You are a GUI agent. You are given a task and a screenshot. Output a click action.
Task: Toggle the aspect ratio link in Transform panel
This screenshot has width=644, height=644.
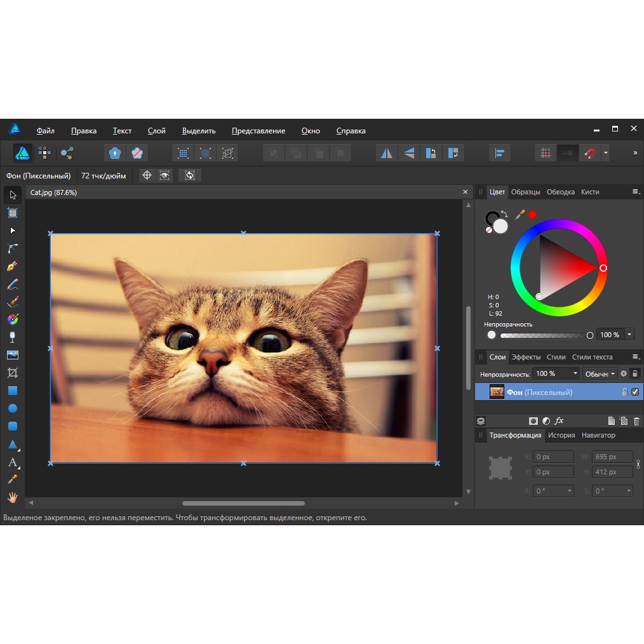[x=638, y=464]
